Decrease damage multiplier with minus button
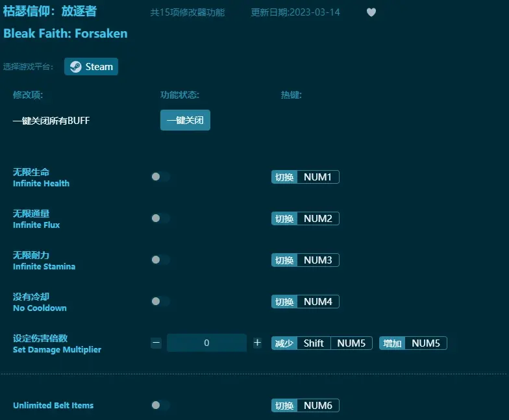The image size is (509, 420). click(156, 343)
